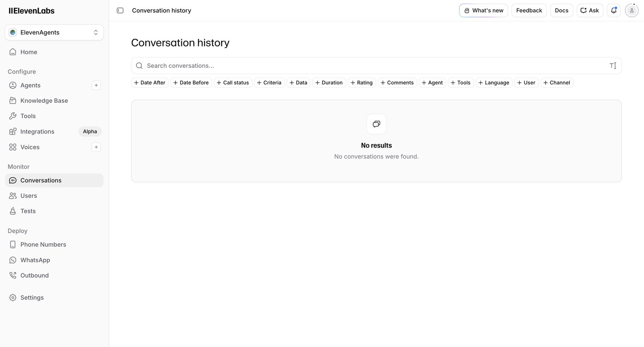Screen dimensions: 644x347
Task: Add a Language filter
Action: point(494,83)
